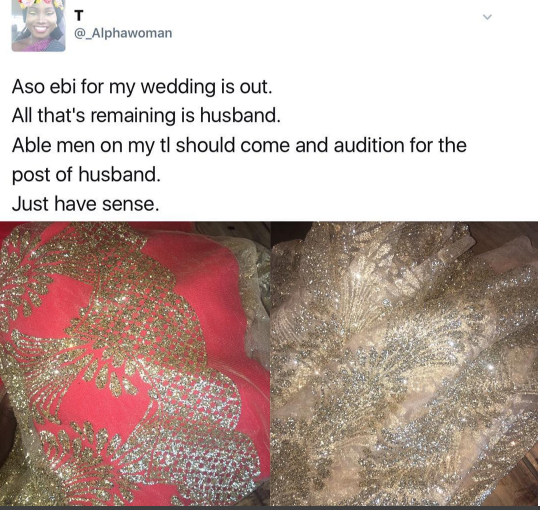Select the line 'All that's remaining is husband.'
The width and height of the screenshot is (540, 510).
tap(146, 115)
